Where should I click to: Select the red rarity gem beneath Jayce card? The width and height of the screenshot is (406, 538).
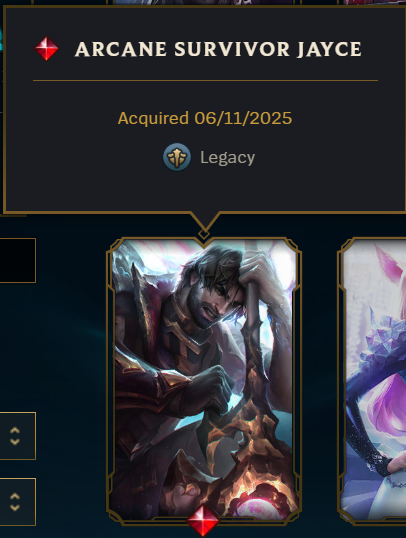click(203, 521)
